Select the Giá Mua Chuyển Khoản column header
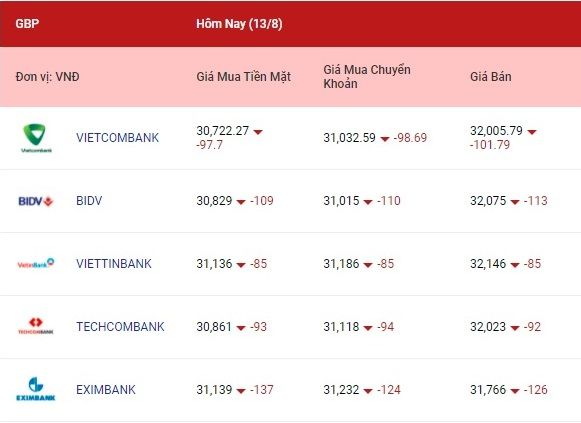Screen dimensions: 581x423 [367, 77]
